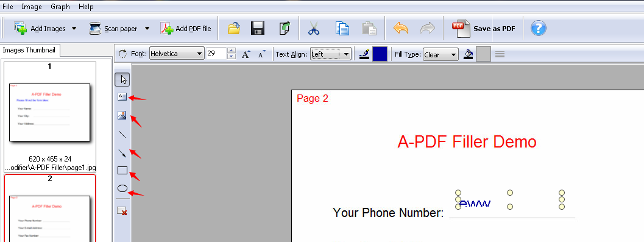Open the Help menu

86,7
